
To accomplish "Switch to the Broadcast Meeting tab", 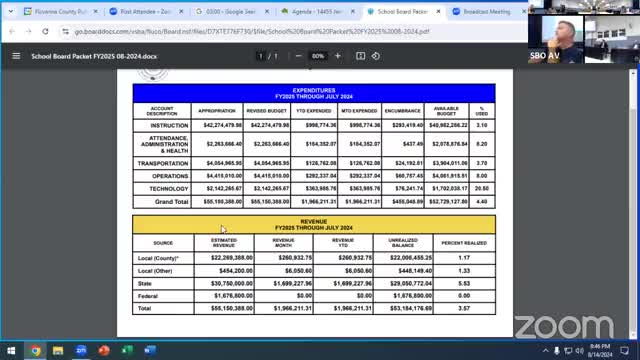I will (487, 11).
